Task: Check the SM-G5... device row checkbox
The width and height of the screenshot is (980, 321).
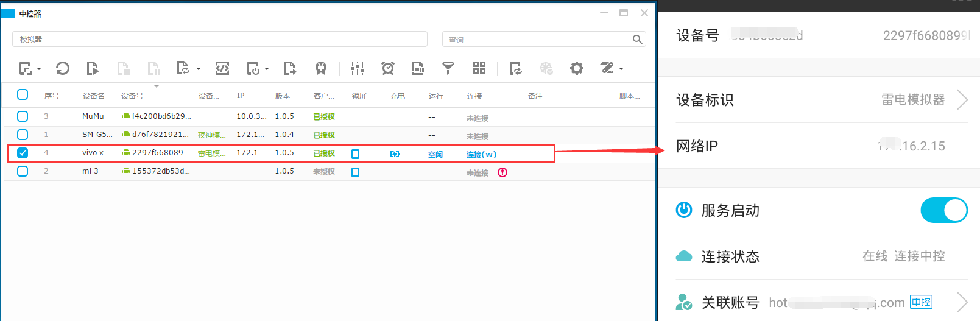Action: coord(23,135)
